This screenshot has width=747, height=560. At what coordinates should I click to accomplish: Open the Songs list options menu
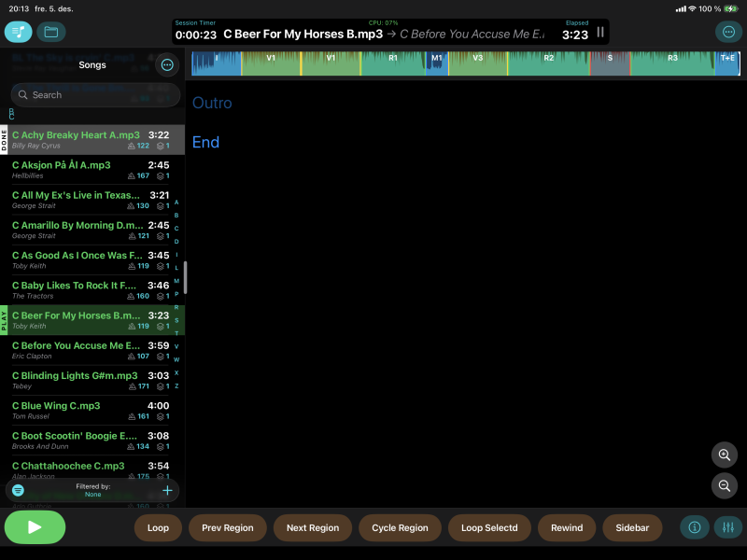(x=167, y=64)
